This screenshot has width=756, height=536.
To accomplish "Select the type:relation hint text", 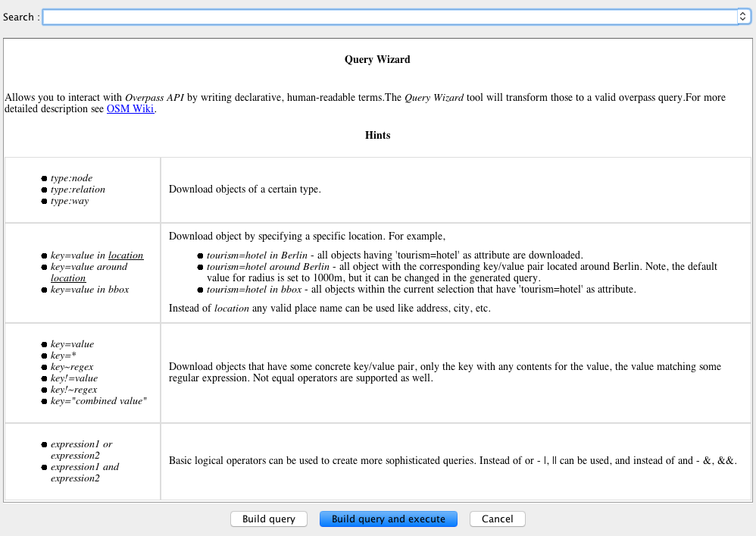I will (77, 190).
